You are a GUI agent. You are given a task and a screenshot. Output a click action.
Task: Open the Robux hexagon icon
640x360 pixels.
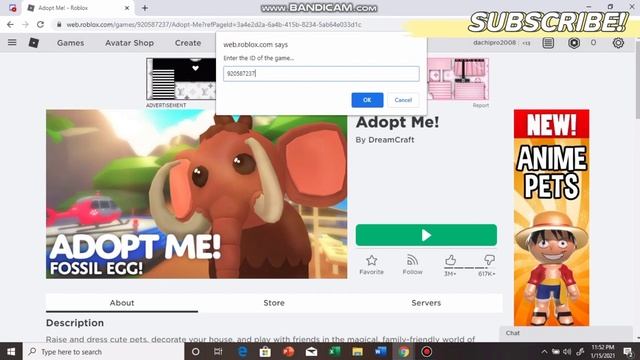pos(574,42)
